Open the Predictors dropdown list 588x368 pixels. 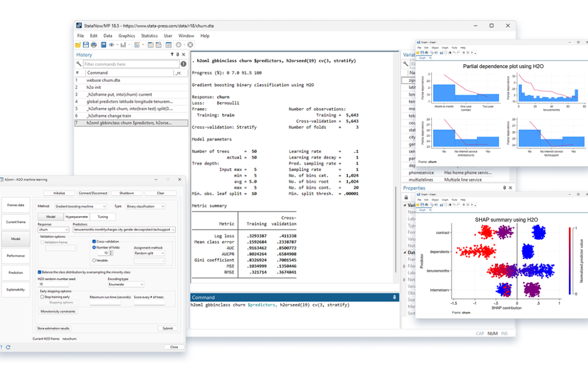(124, 230)
